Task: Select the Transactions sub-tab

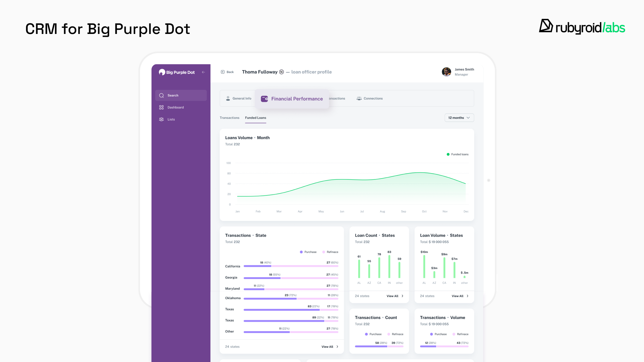Action: tap(230, 118)
